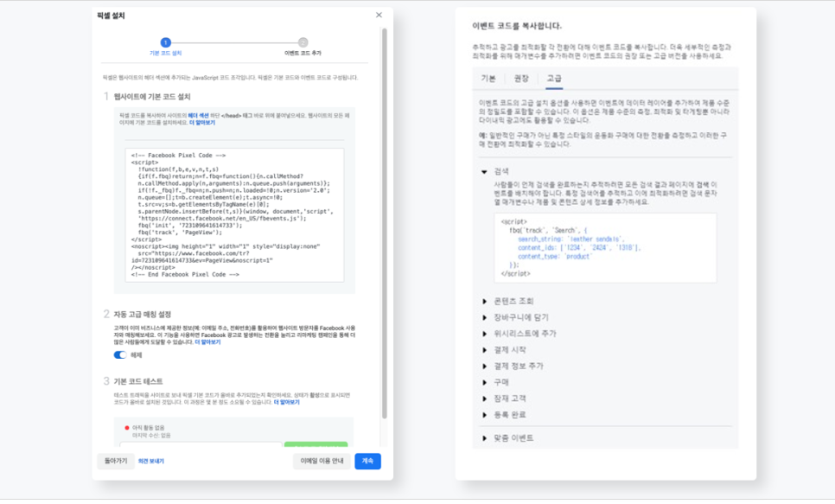The image size is (835, 504).
Task: Click the 아직 활동 없음 status text
Action: coord(148,427)
